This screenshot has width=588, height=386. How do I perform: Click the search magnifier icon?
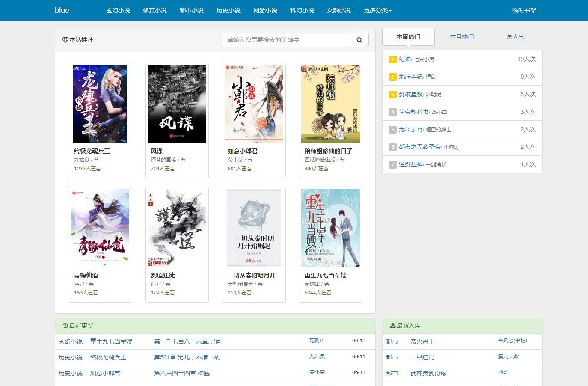coord(359,39)
